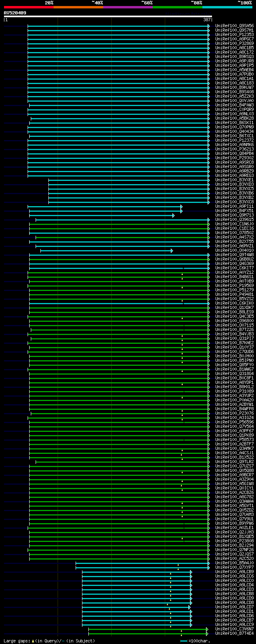Select label UniRef100_C0PQR9

coord(234,109)
